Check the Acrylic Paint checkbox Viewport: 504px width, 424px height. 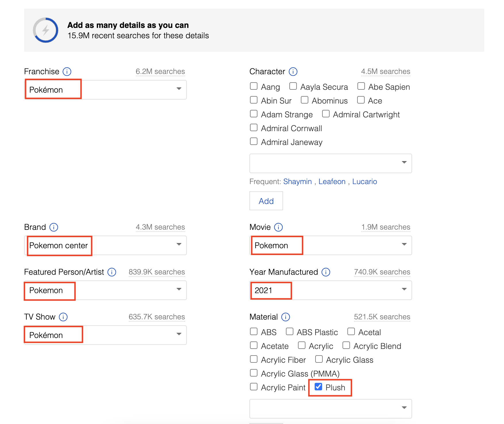pos(254,387)
